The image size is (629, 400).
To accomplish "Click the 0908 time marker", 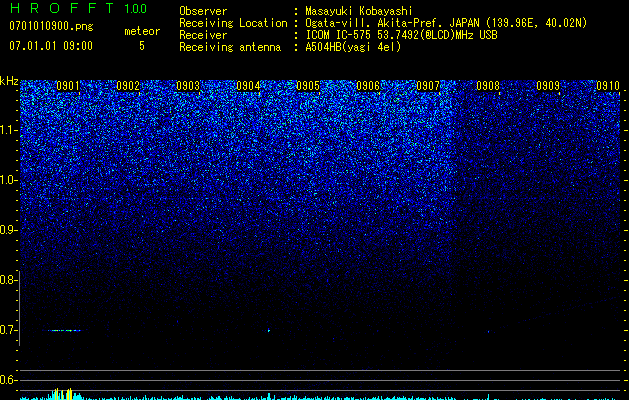I will pos(488,86).
